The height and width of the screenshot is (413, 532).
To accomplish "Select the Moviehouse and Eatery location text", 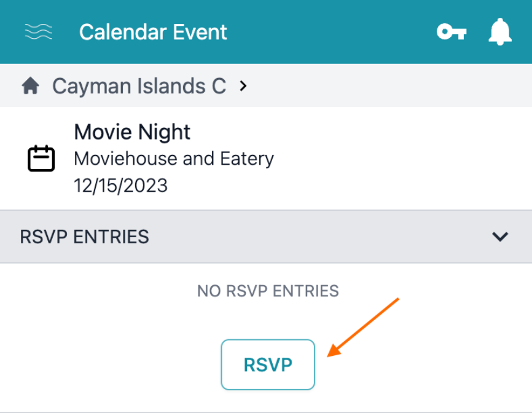I will [174, 159].
